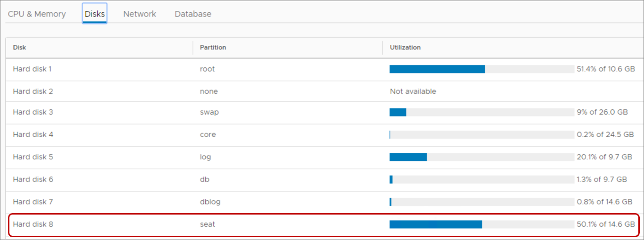Select the Hard disk 2 row
Screen dimensions: 644x240
tap(32, 91)
